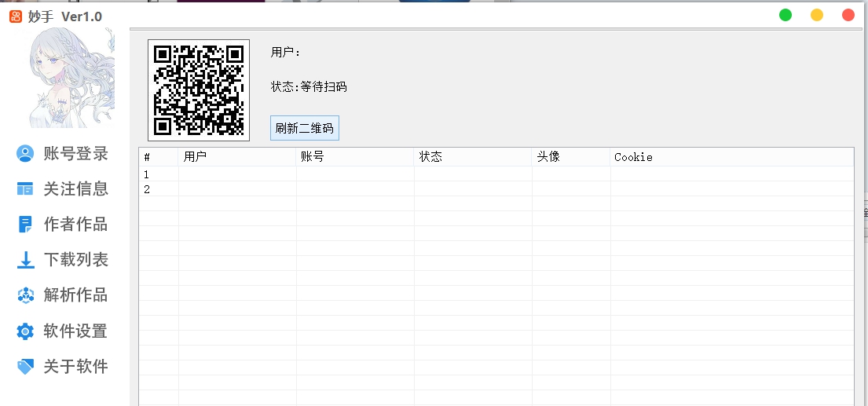Click the 状态 column header
This screenshot has width=868, height=406.
[x=473, y=157]
